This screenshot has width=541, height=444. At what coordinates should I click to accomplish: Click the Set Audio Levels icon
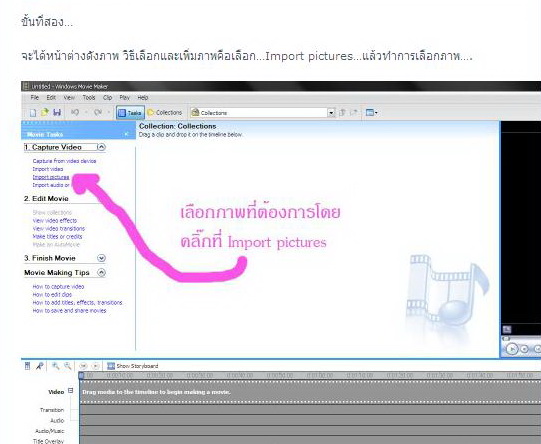pos(28,366)
